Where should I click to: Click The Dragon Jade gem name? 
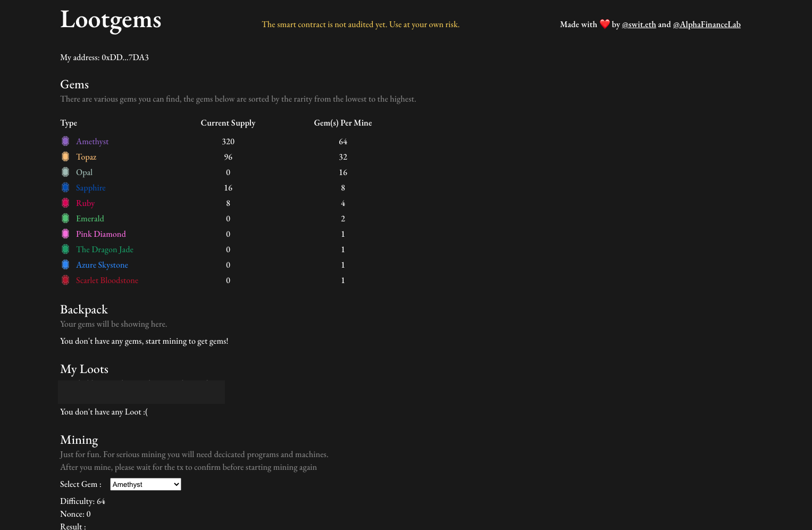click(x=105, y=250)
